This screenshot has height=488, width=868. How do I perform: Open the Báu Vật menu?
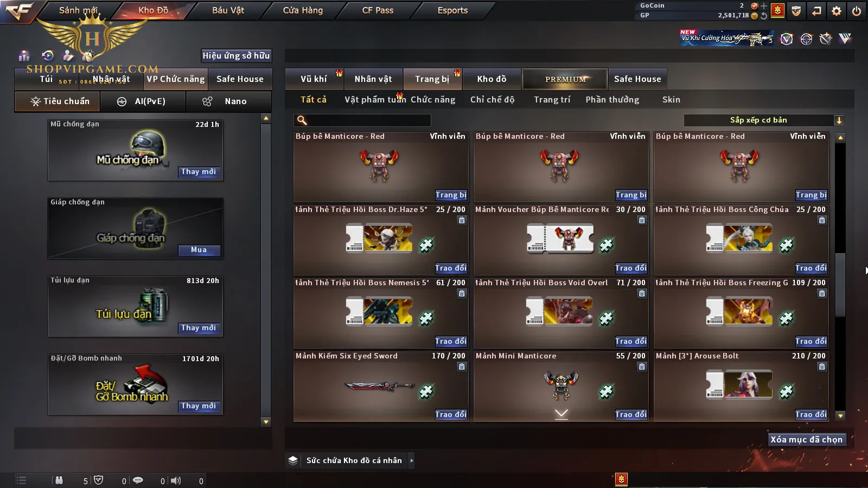click(x=228, y=10)
